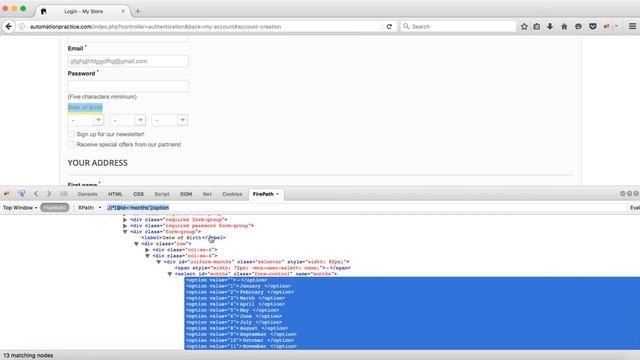Check Sign up for our newsletter
The height and width of the screenshot is (360, 640).
[71, 134]
